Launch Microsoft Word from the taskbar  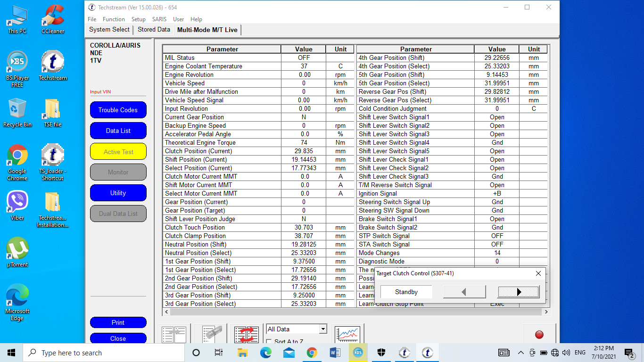pyautogui.click(x=335, y=352)
